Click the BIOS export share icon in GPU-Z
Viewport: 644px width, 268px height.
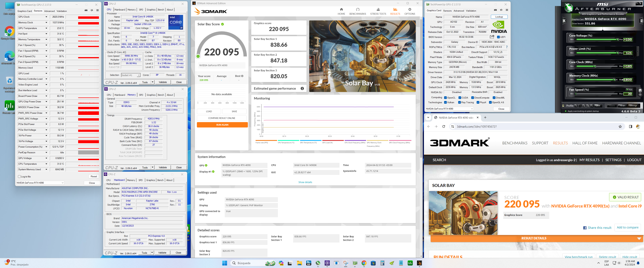click(x=492, y=37)
